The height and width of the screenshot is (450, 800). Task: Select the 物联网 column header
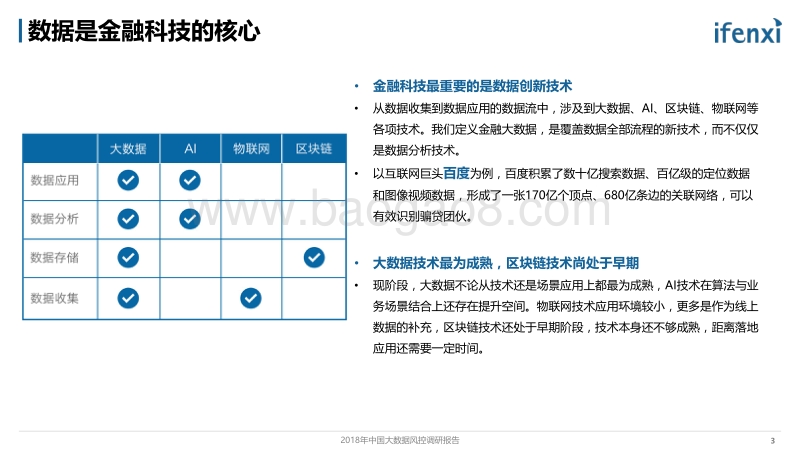click(x=251, y=148)
